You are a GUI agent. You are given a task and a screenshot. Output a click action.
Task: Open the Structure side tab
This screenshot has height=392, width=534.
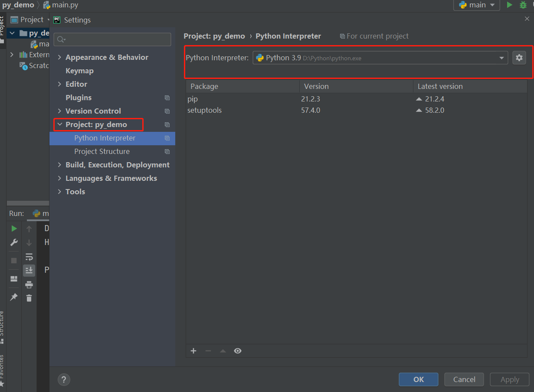[x=2, y=327]
